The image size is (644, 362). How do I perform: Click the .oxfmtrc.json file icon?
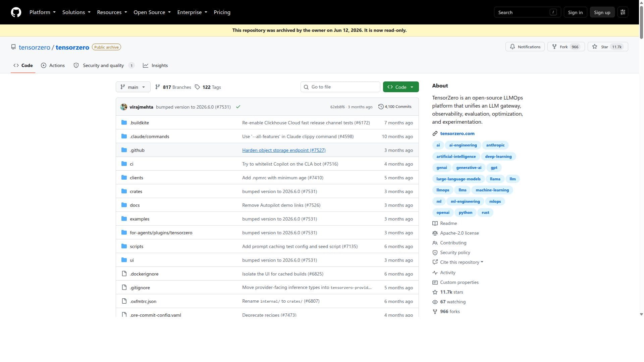pos(124,301)
